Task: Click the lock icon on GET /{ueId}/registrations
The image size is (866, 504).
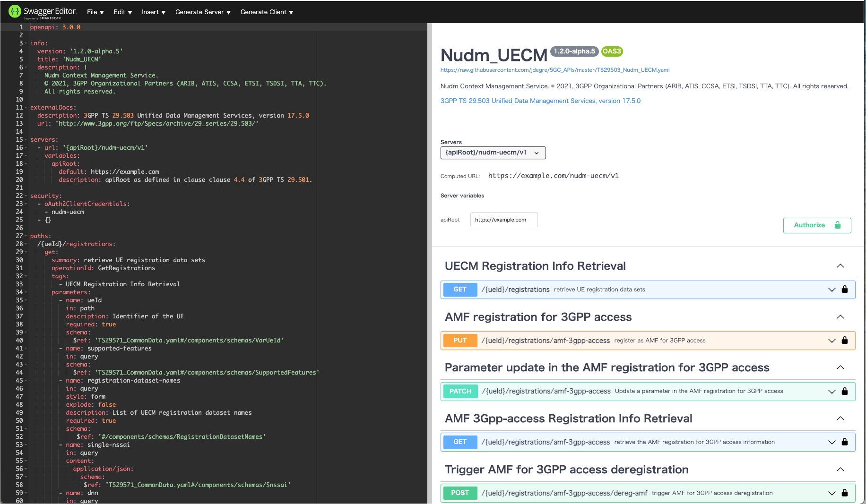Action: pos(845,290)
